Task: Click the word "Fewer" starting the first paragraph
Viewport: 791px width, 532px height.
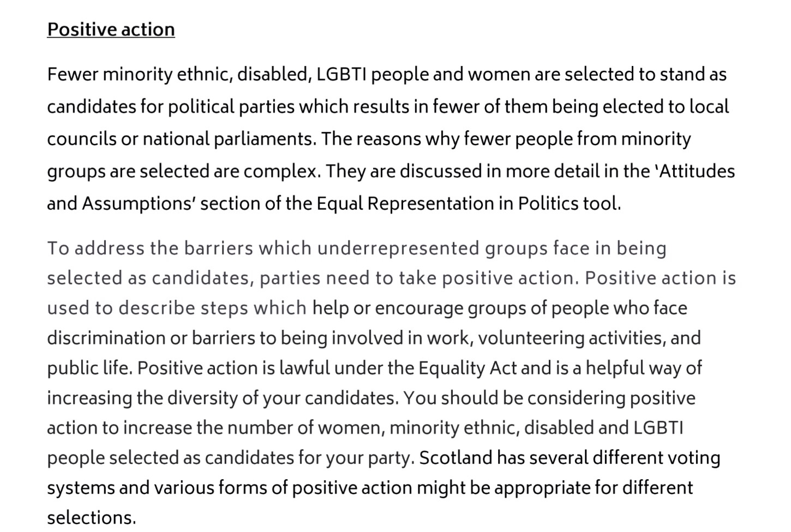Action: click(x=73, y=74)
